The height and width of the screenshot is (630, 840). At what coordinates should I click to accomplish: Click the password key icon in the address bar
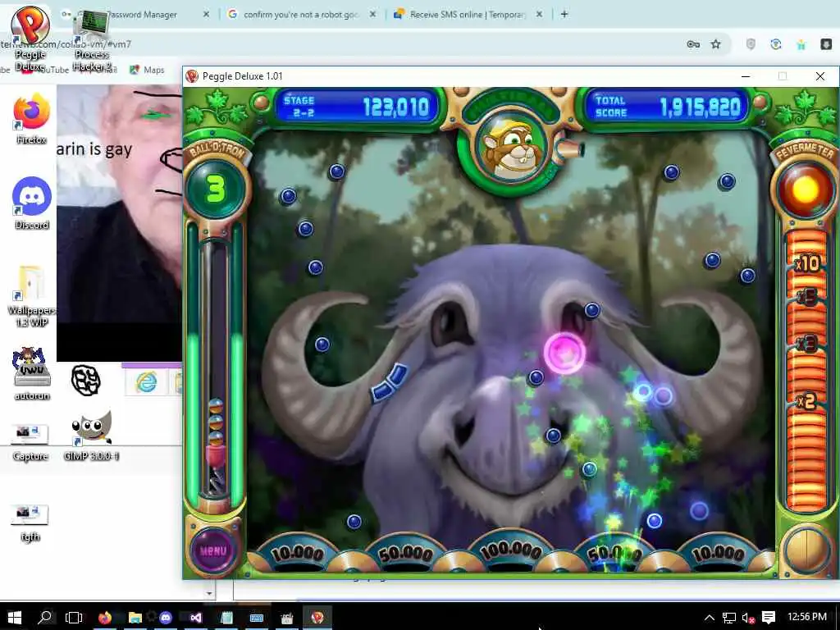pos(693,44)
